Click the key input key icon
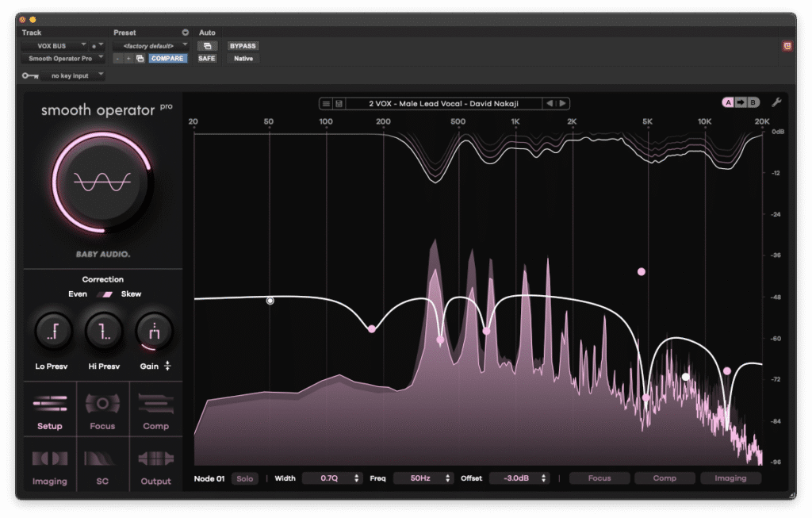Screen dimensions: 812x518 pos(30,75)
